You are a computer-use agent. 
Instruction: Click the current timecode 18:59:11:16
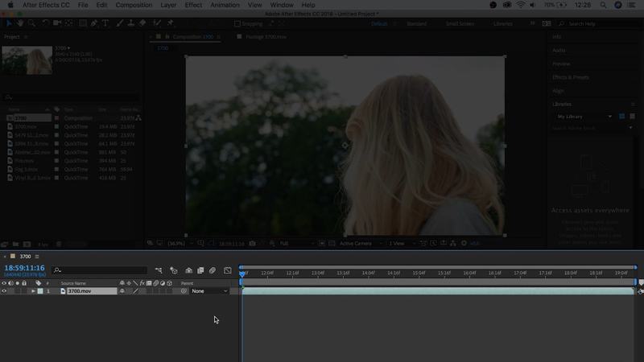24,268
